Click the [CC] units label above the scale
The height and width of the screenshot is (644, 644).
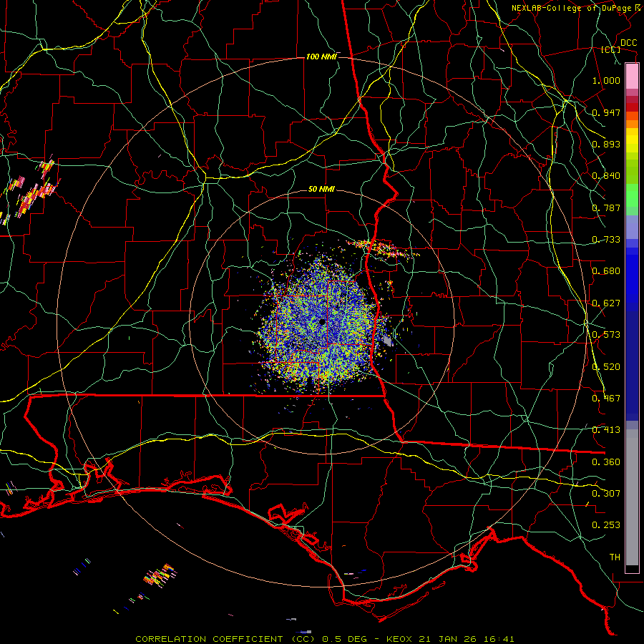pos(611,49)
